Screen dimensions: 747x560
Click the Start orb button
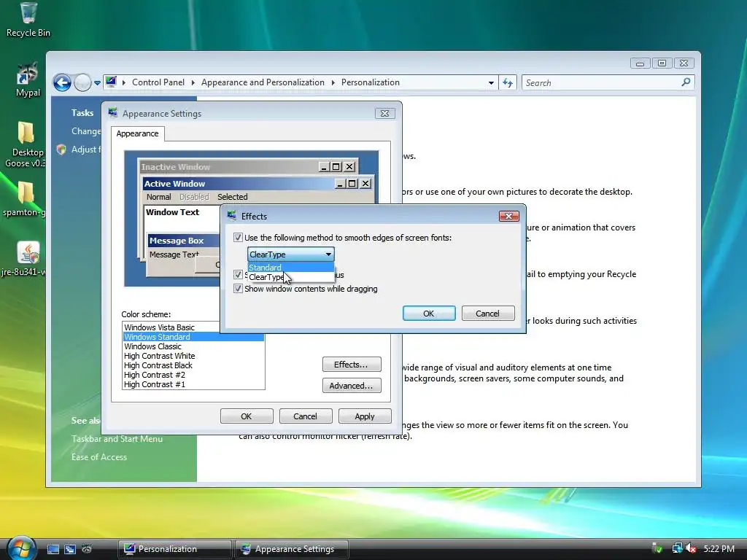coord(21,548)
